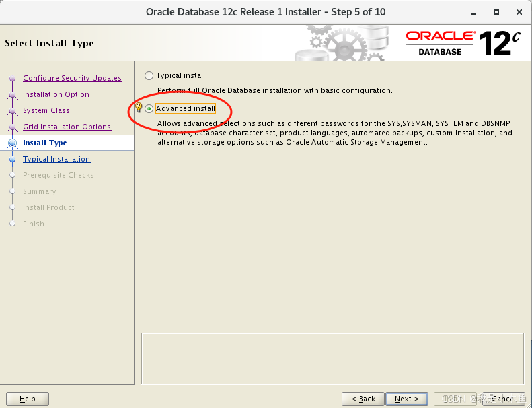532x408 pixels.
Task: Click the step marker beside System Class
Action: coord(13,110)
